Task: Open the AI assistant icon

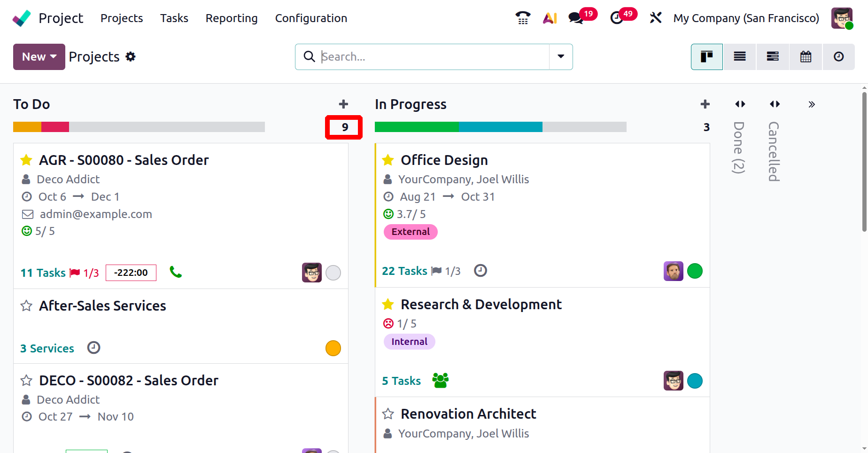Action: click(x=550, y=18)
